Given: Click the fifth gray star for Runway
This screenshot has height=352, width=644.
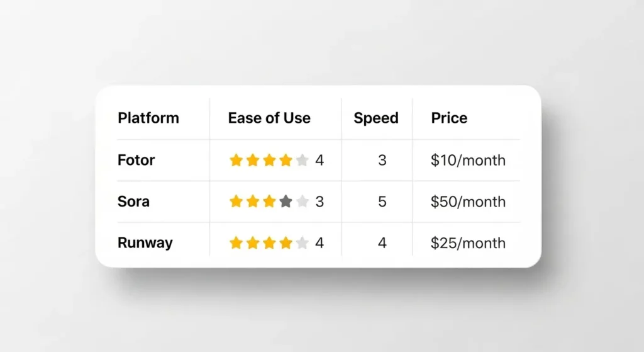Looking at the screenshot, I should (302, 243).
